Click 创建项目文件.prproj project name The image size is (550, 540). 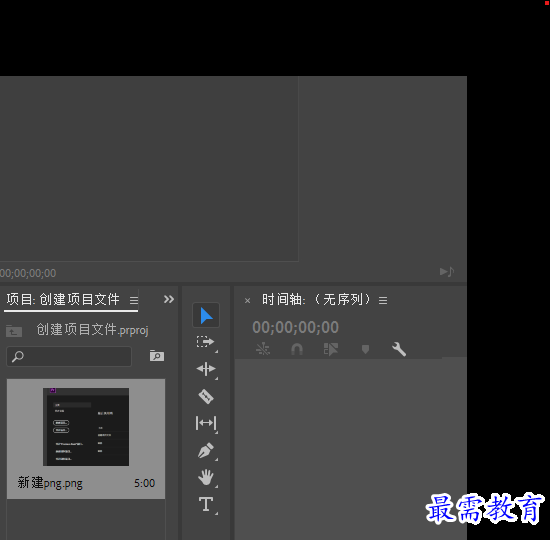(92, 329)
